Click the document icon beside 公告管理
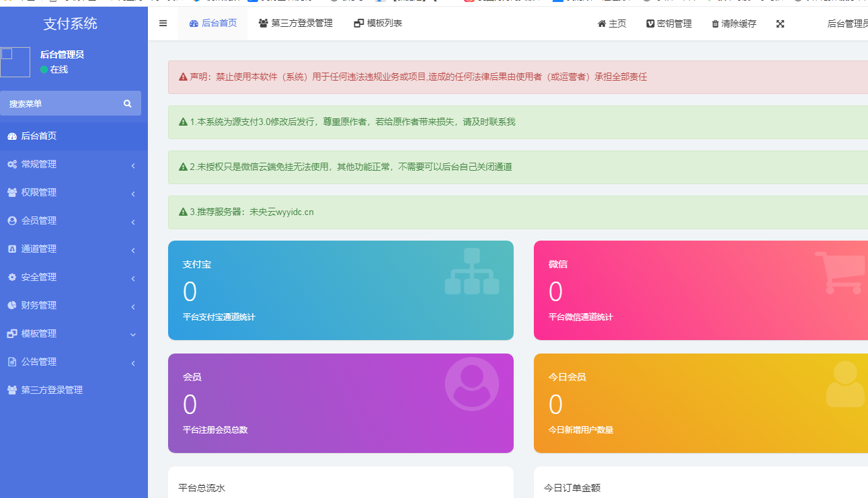Screen dimensions: 868x498 click(x=11, y=361)
